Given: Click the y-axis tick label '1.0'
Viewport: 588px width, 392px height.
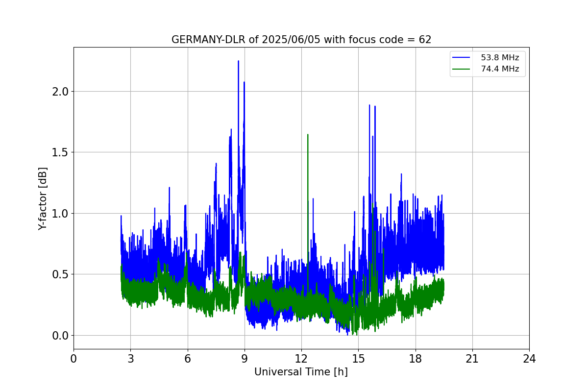Looking at the screenshot, I should click(x=61, y=214).
